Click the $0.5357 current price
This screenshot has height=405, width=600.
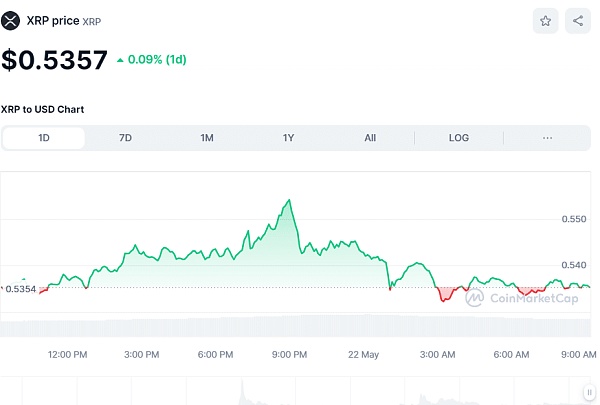coord(54,60)
